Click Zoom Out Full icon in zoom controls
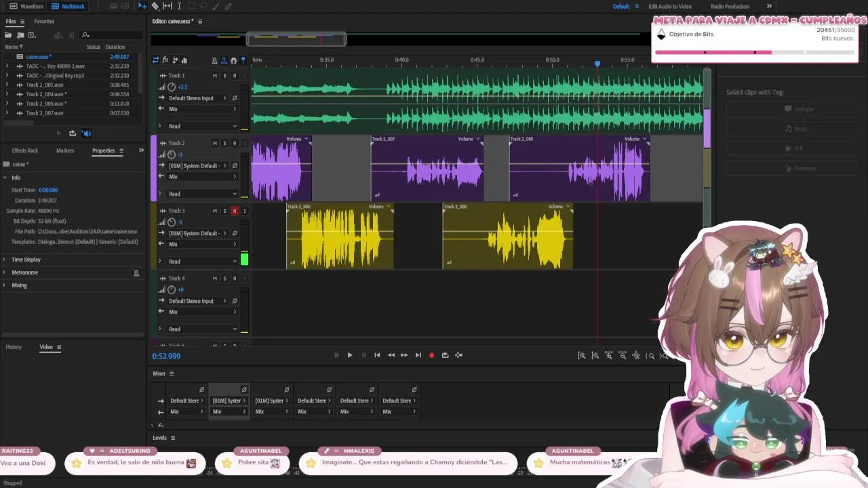This screenshot has width=868, height=488. coord(635,356)
